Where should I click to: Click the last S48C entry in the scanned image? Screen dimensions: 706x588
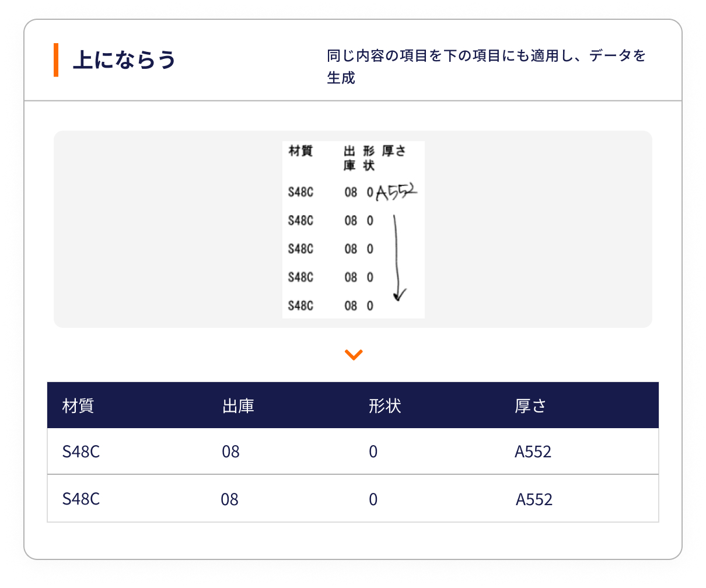(x=300, y=306)
